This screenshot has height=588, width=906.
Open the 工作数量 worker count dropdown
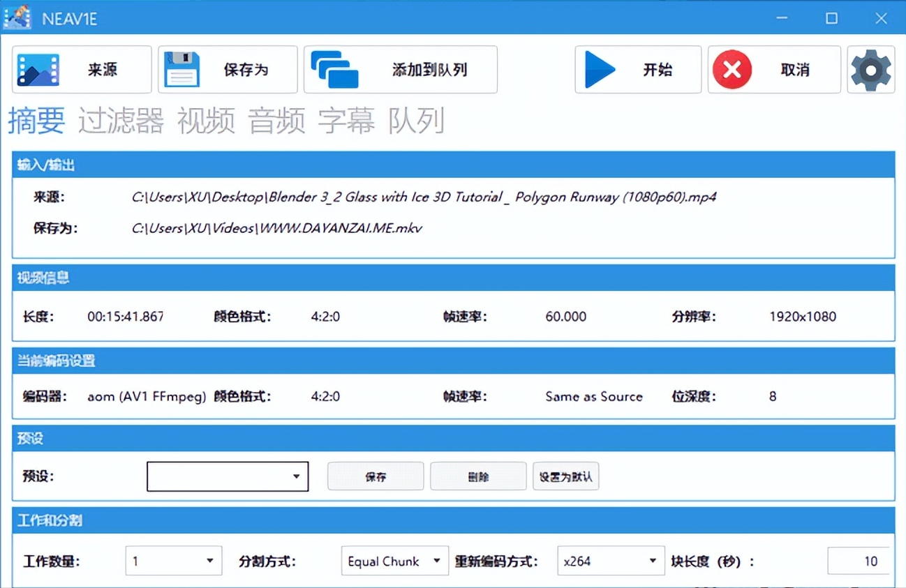[173, 561]
